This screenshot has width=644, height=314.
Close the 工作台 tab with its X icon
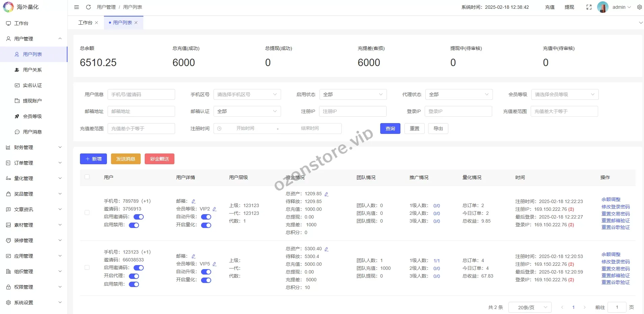(96, 23)
